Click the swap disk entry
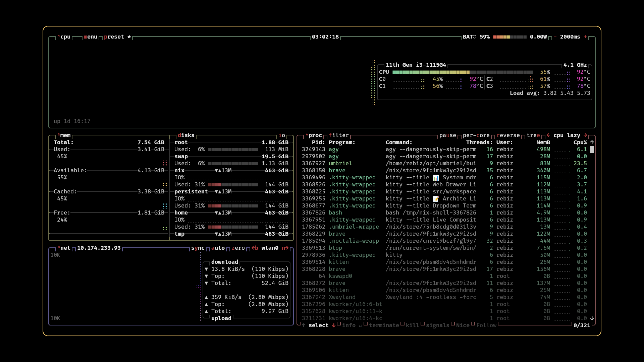The image size is (644, 362). tap(231, 157)
